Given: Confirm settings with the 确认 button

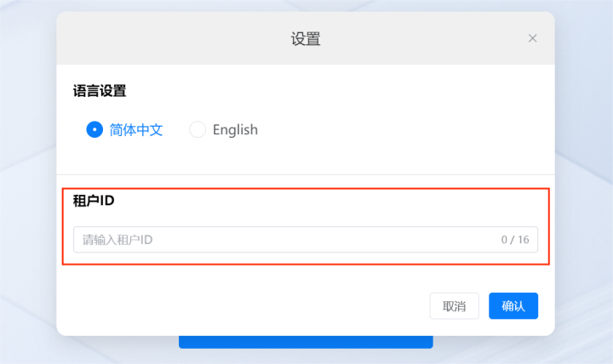Looking at the screenshot, I should point(513,306).
